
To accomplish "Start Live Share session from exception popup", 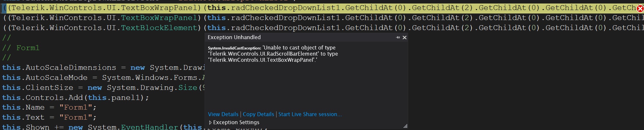I will point(310,114).
